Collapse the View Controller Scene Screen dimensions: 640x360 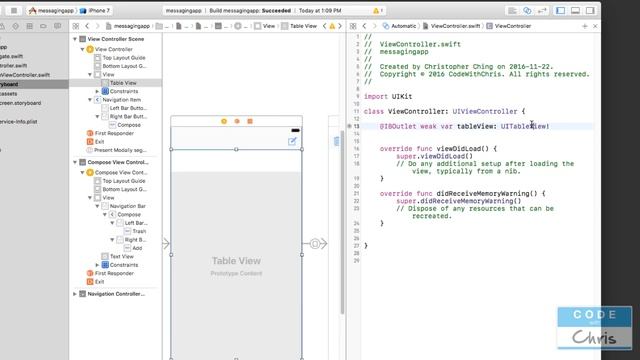click(x=75, y=39)
